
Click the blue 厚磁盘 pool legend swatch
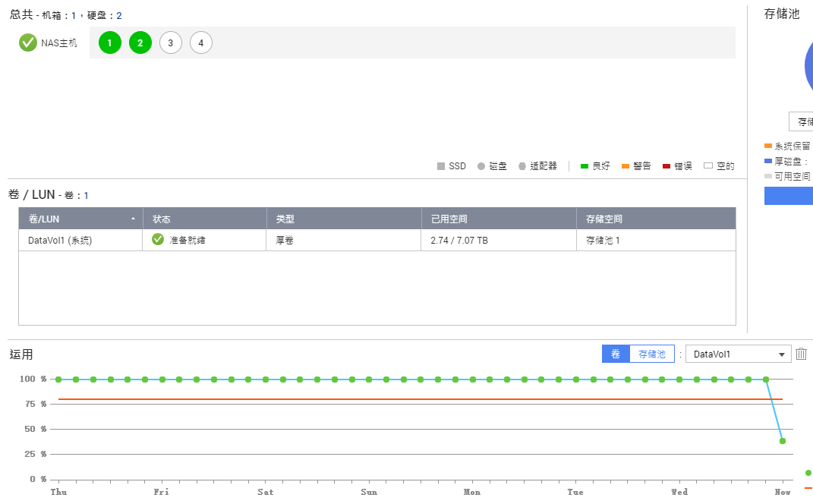click(x=768, y=161)
